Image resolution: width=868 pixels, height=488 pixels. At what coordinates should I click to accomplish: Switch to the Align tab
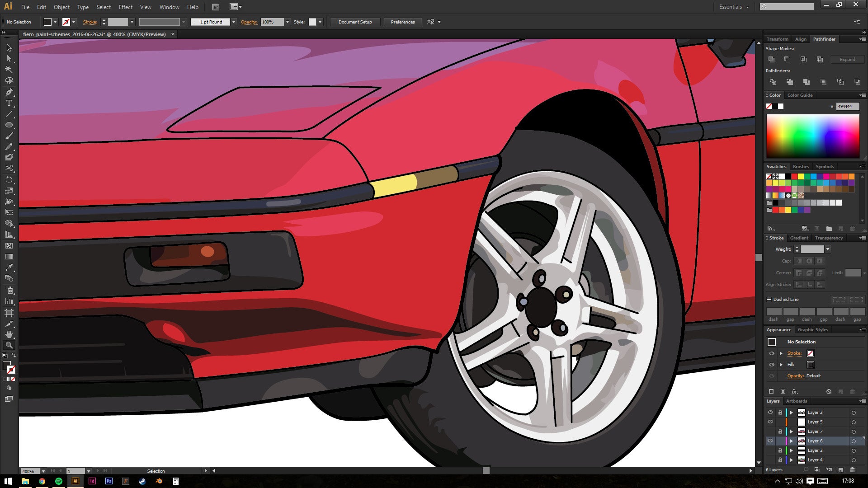point(801,39)
